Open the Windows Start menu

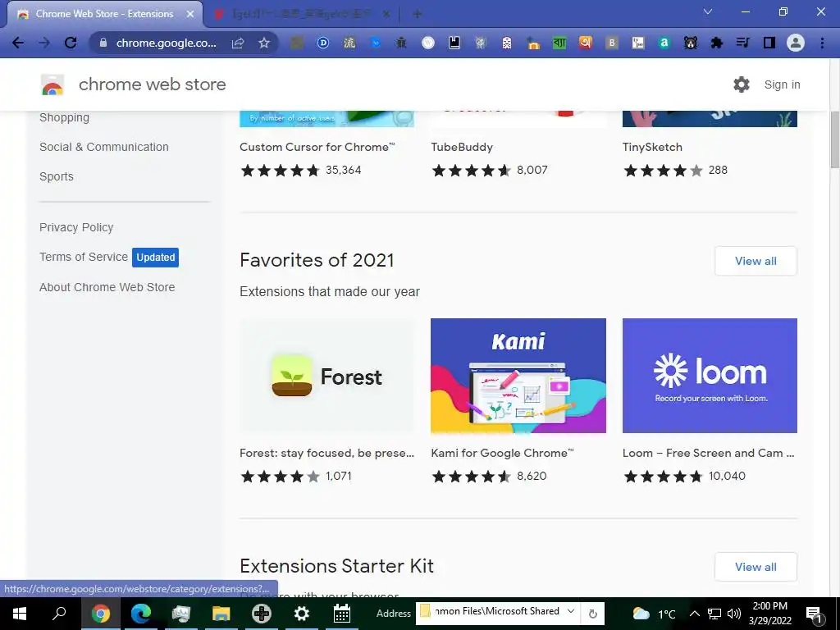(x=20, y=614)
